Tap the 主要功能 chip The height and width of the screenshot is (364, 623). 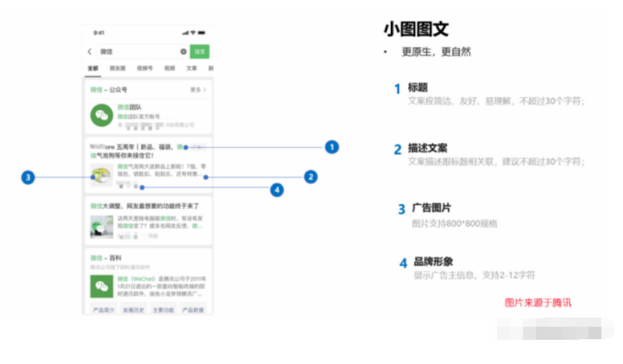pyautogui.click(x=164, y=310)
